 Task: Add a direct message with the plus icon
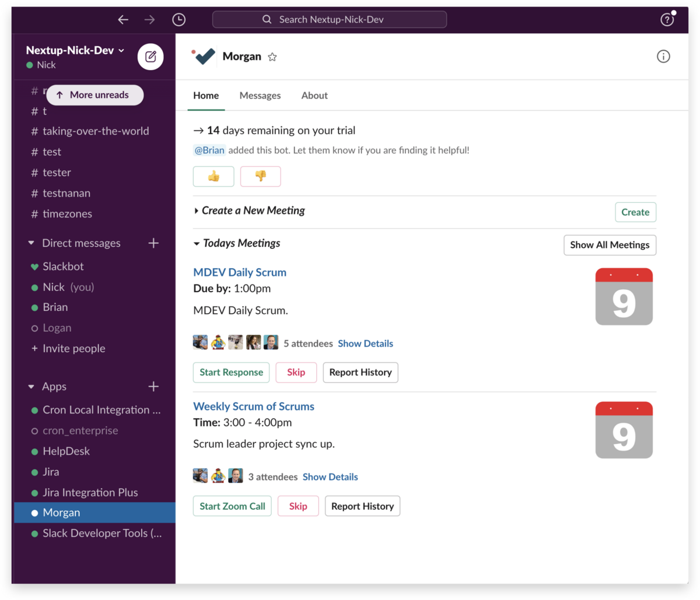153,243
